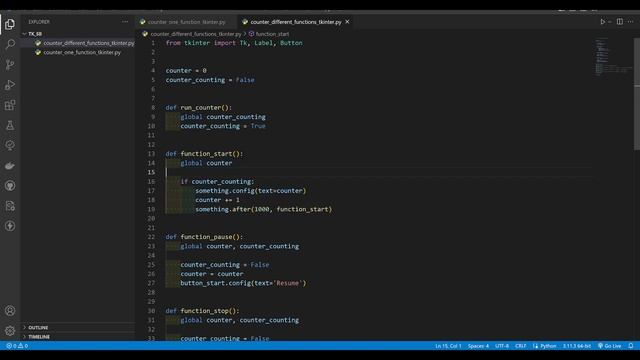Open the remote explorer monitor icon view
The width and height of the screenshot is (640, 360).
pos(10,145)
